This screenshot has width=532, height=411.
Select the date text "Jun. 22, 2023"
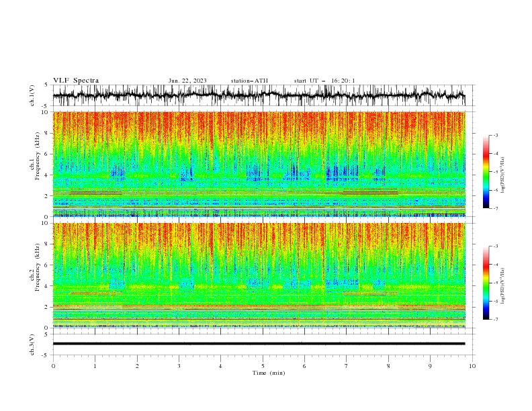[x=187, y=81]
